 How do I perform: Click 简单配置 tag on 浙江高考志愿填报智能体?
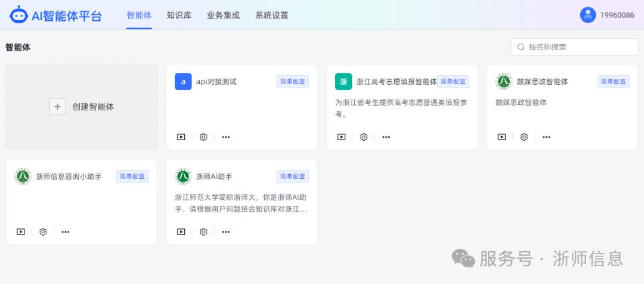coord(453,81)
